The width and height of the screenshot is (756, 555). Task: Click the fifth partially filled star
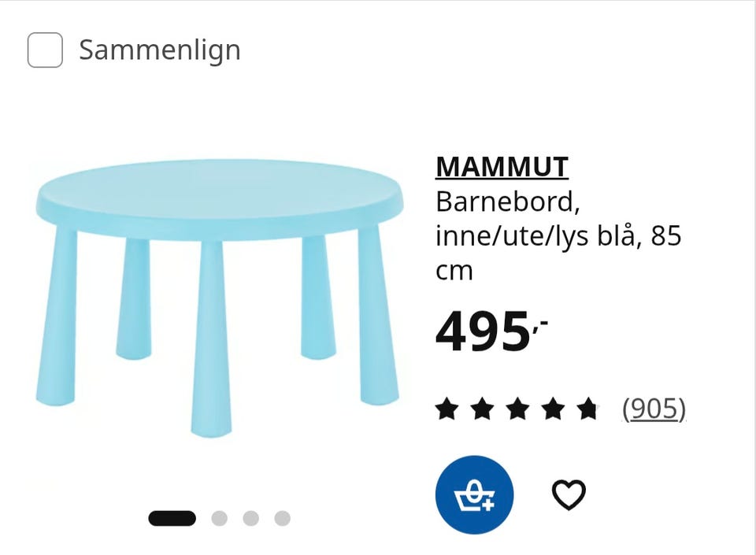pos(588,409)
